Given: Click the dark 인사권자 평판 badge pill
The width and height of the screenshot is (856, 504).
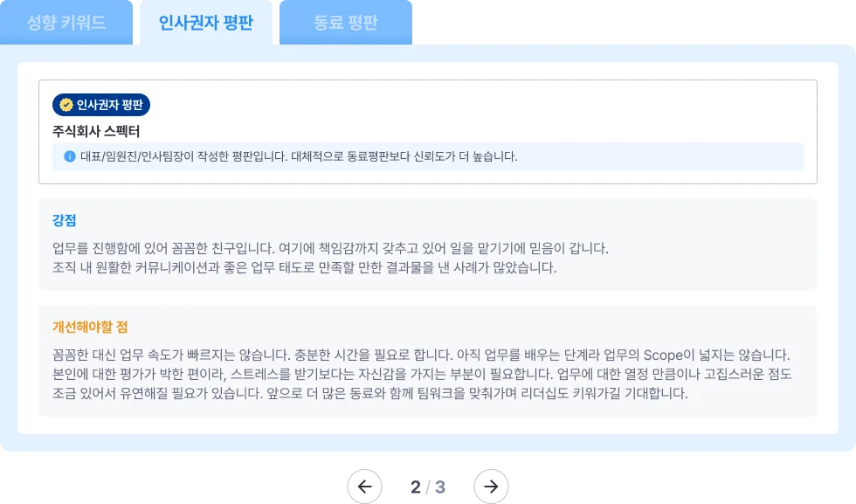Looking at the screenshot, I should click(x=100, y=105).
